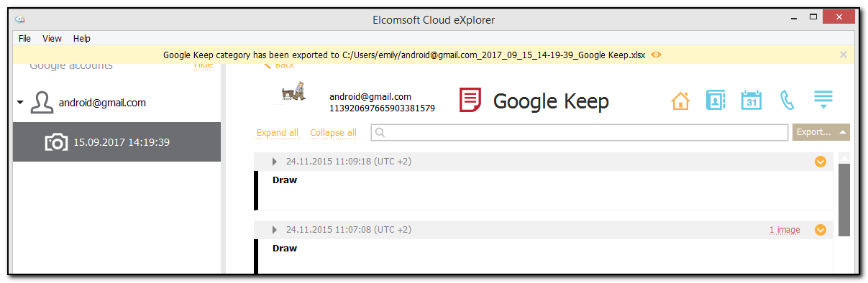The width and height of the screenshot is (868, 283).
Task: Open the File menu
Action: (24, 38)
